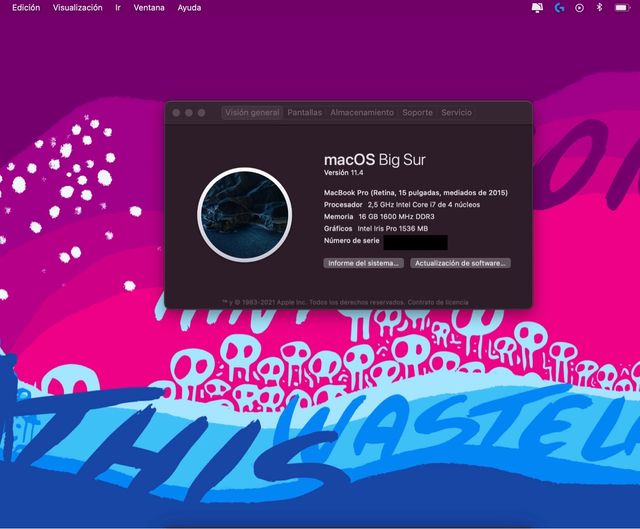Click the Actualización de software button
Screen dimensions: 640x529
click(x=461, y=263)
